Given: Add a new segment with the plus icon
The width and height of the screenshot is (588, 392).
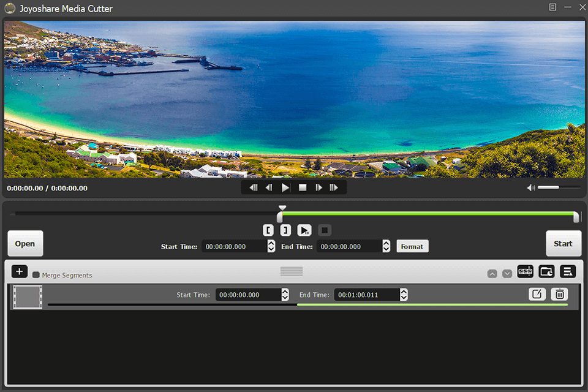Looking at the screenshot, I should point(19,271).
